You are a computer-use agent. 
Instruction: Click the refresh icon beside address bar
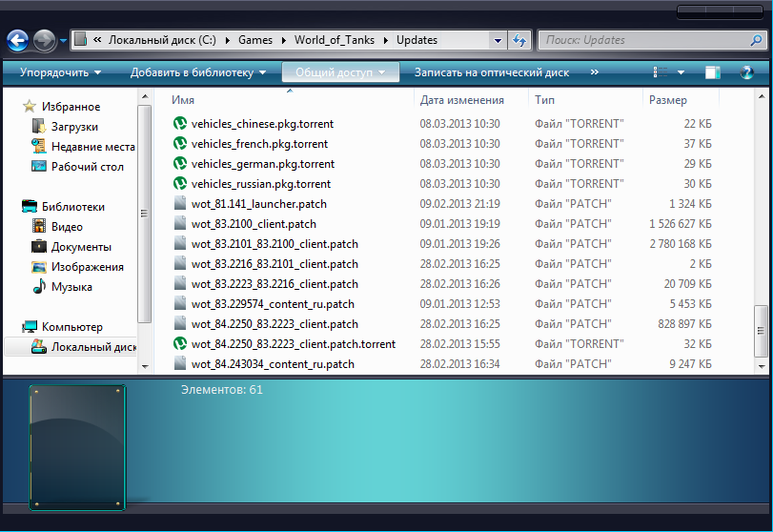(x=519, y=40)
